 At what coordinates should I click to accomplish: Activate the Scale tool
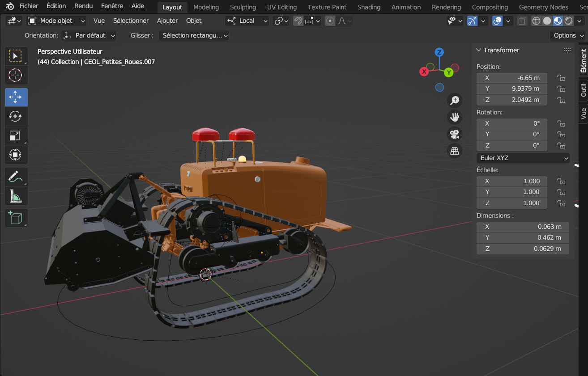point(16,135)
